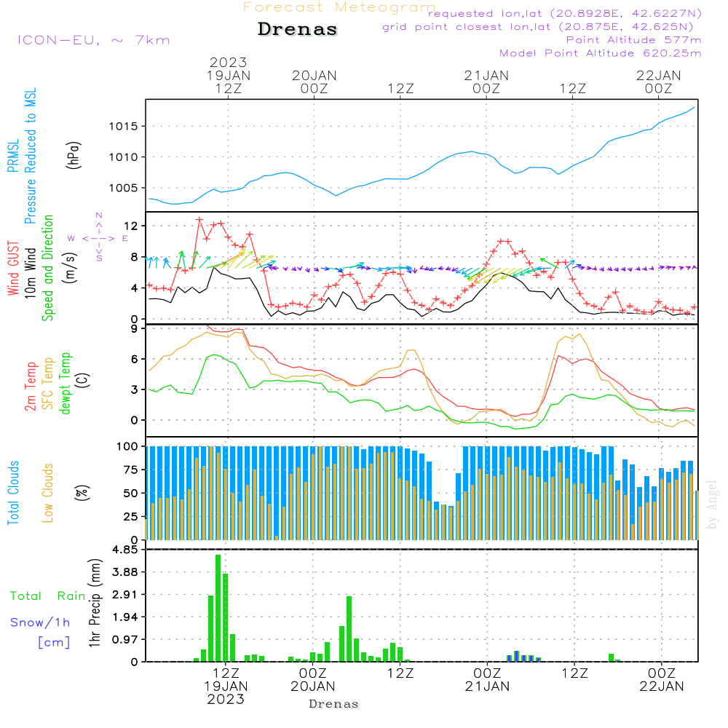Click the 'N' on the compass rose
The width and height of the screenshot is (728, 728).
(x=99, y=215)
